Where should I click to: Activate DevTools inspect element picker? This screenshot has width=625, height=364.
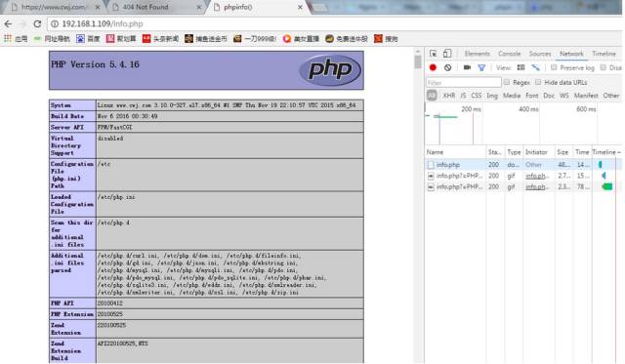coord(434,54)
